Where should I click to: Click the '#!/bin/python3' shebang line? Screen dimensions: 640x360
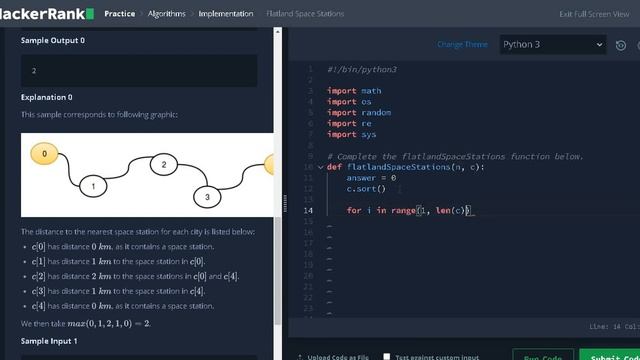tap(362, 69)
